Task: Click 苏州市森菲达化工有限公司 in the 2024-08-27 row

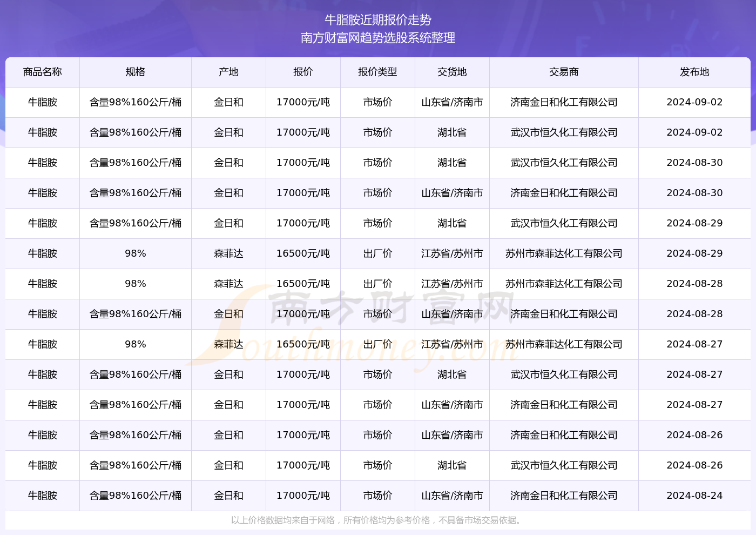Action: 564,344
